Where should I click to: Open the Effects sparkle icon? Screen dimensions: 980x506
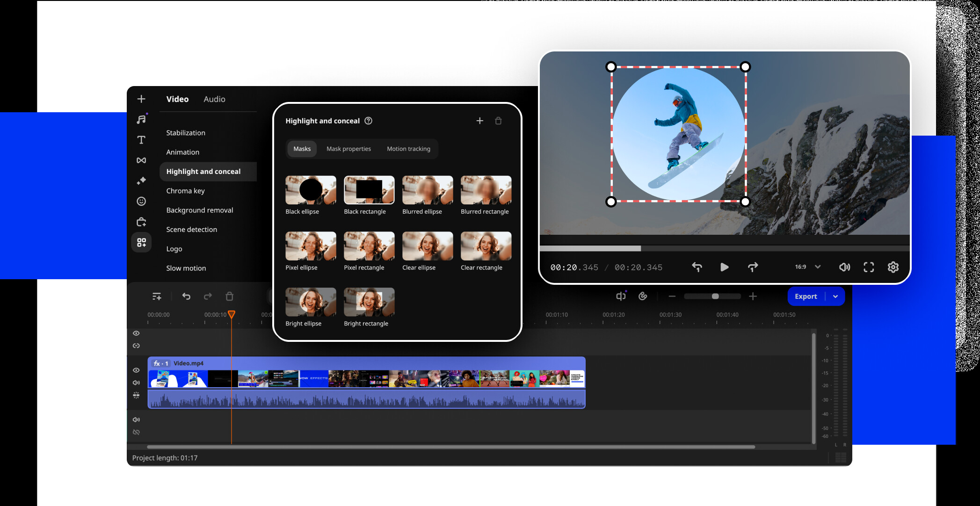[141, 181]
